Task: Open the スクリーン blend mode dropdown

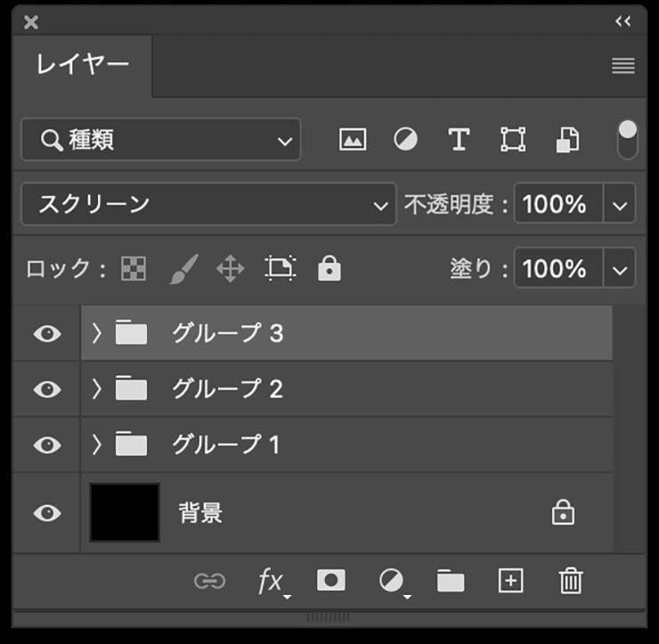Action: [x=208, y=205]
